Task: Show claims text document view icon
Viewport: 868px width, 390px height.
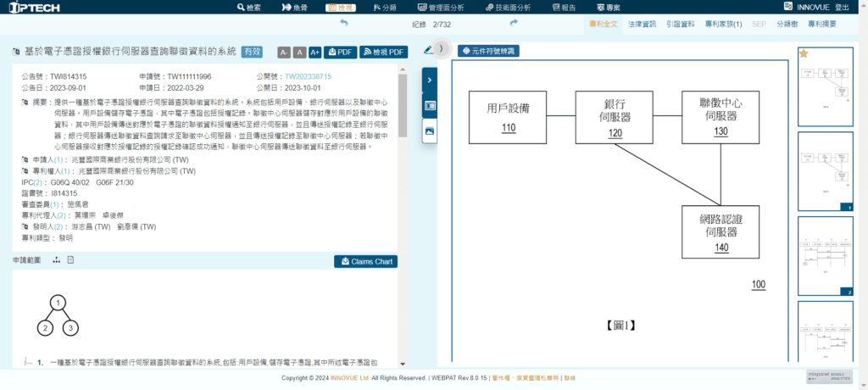Action: pyautogui.click(x=71, y=260)
